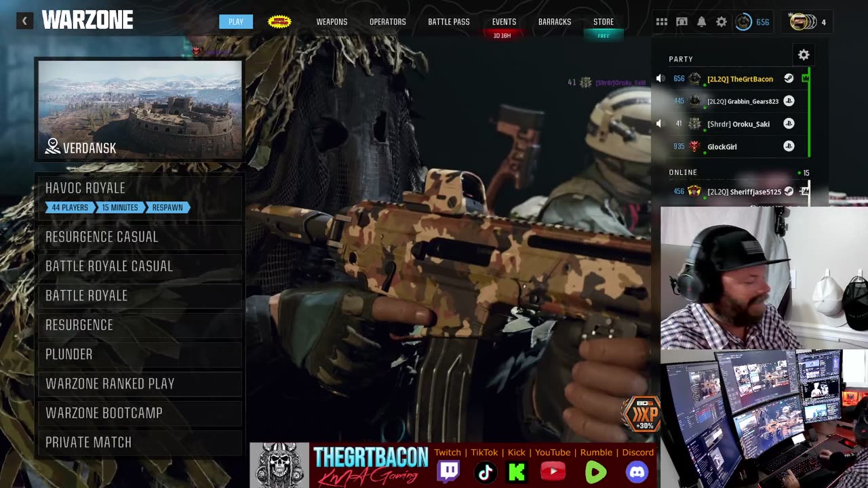Image resolution: width=868 pixels, height=488 pixels.
Task: Open the settings gear in the top bar
Action: (x=722, y=22)
